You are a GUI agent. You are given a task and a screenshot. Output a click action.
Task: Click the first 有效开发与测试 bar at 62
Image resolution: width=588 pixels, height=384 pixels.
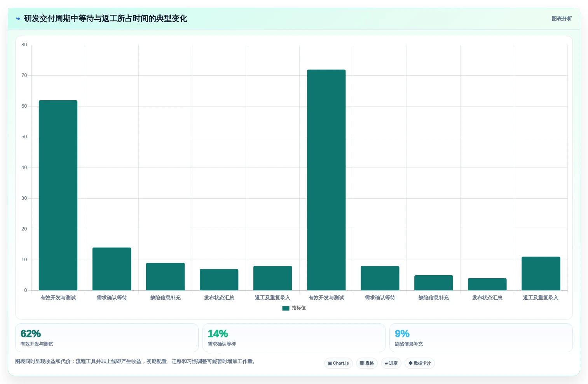coord(58,195)
